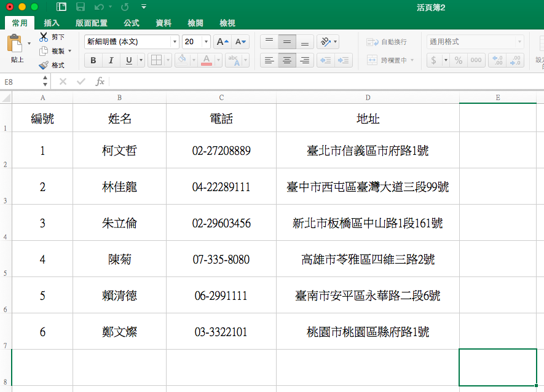
Task: Toggle Underline formatting
Action: pyautogui.click(x=129, y=60)
